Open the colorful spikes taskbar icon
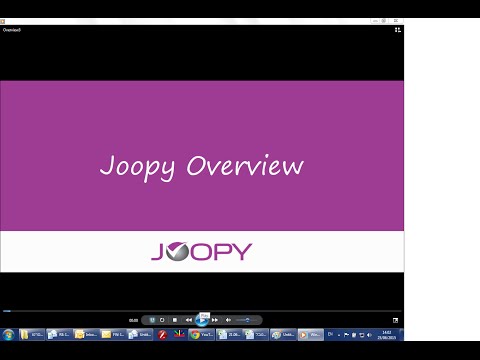The width and height of the screenshot is (480, 360). tap(179, 334)
